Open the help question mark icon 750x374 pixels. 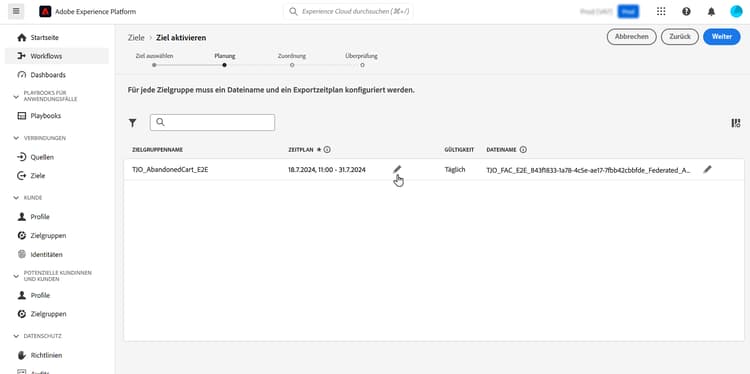(686, 11)
